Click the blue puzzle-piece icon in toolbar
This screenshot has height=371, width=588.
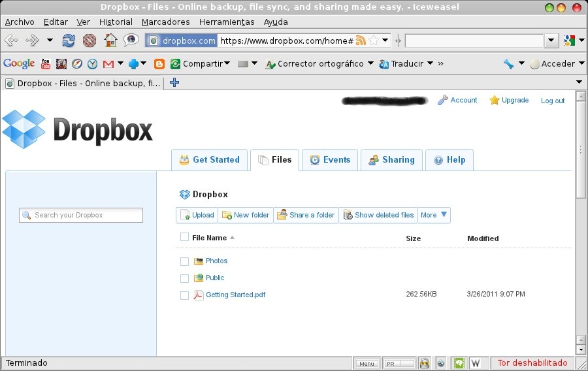click(133, 64)
